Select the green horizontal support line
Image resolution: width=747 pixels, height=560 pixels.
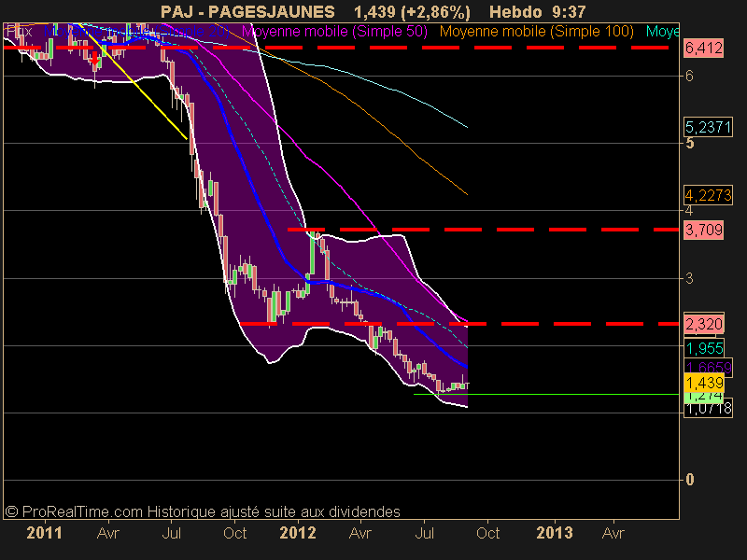tap(546, 394)
